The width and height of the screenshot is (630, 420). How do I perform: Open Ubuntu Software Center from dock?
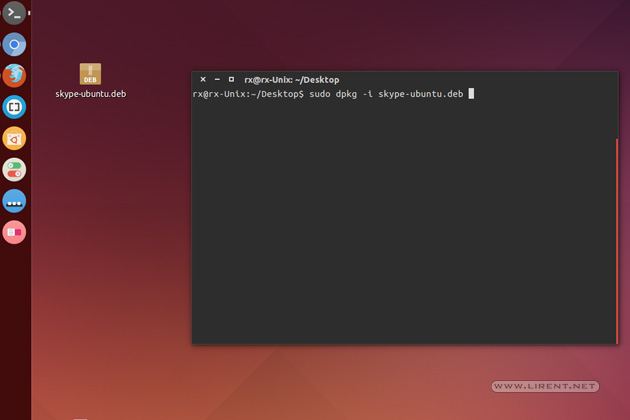[x=14, y=138]
